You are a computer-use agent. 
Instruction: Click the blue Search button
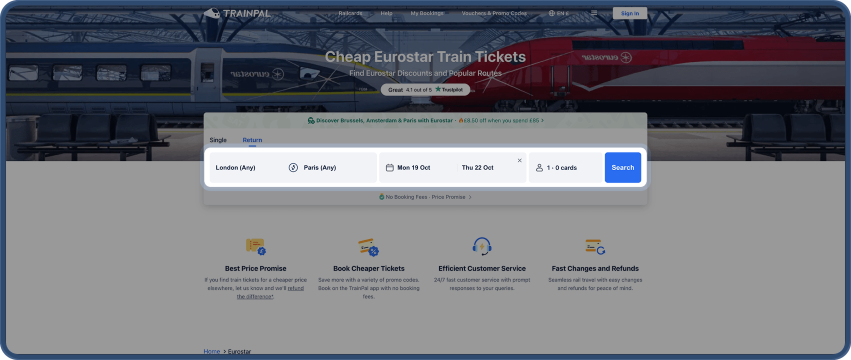[623, 167]
